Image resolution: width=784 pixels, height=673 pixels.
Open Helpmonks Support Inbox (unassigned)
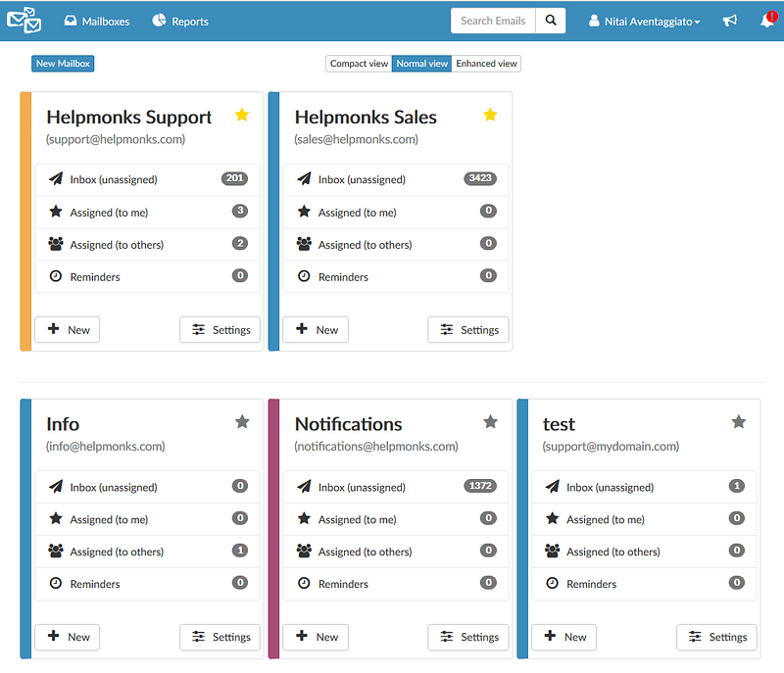tap(148, 179)
